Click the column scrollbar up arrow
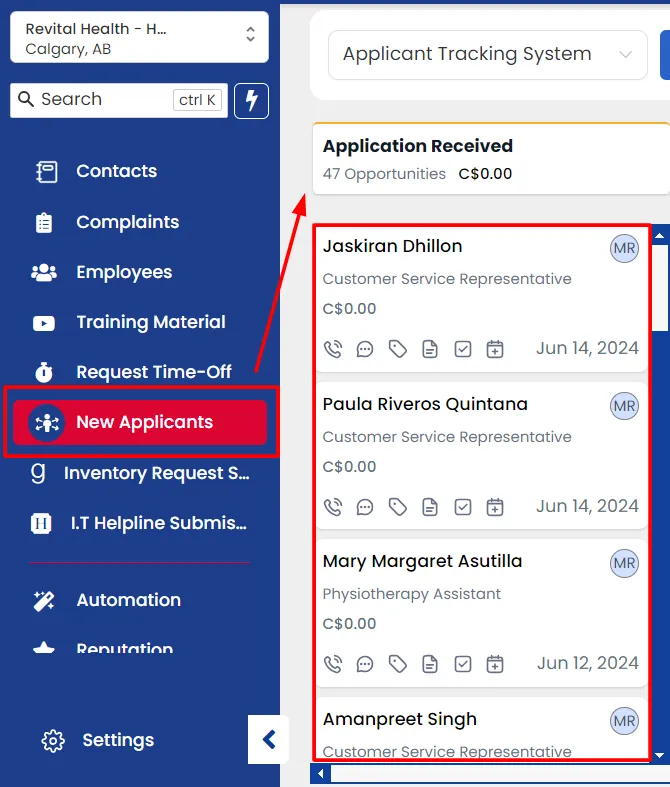This screenshot has height=787, width=670. (660, 235)
